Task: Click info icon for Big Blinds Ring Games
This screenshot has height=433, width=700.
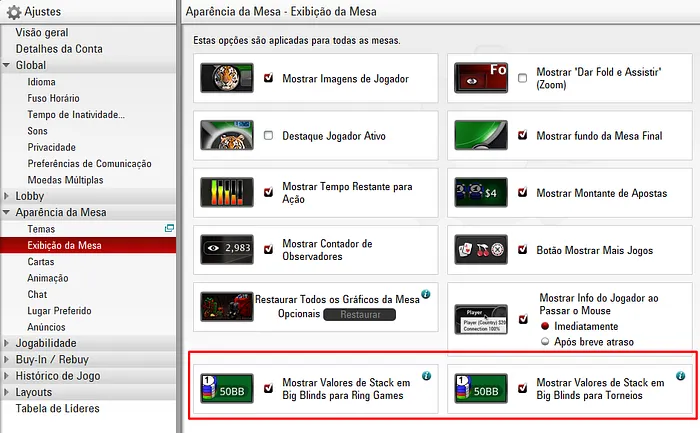Action: [426, 376]
